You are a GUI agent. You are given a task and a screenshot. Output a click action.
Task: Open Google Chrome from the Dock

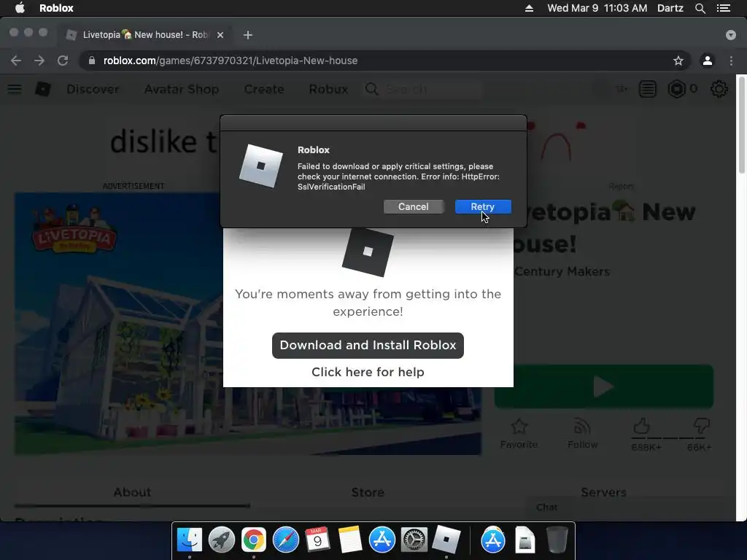point(253,540)
